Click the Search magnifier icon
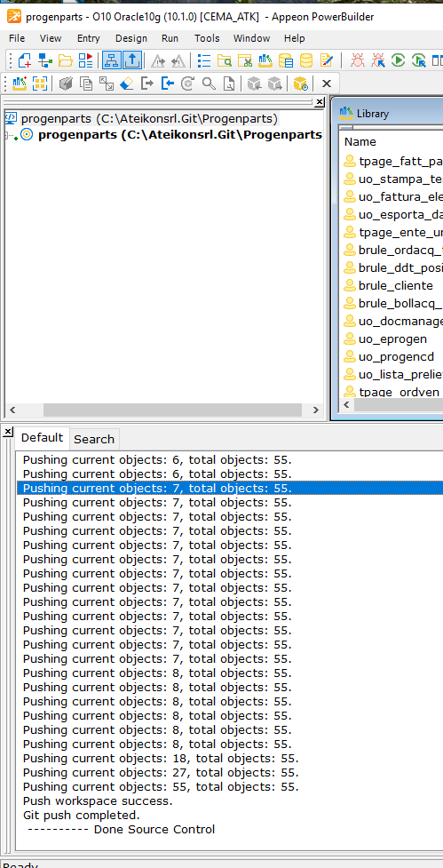 (x=209, y=84)
